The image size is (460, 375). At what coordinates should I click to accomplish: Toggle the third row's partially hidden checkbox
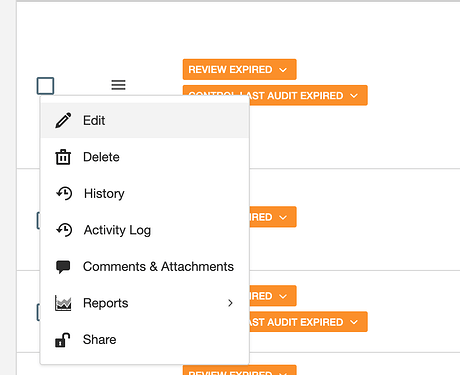pos(38,312)
